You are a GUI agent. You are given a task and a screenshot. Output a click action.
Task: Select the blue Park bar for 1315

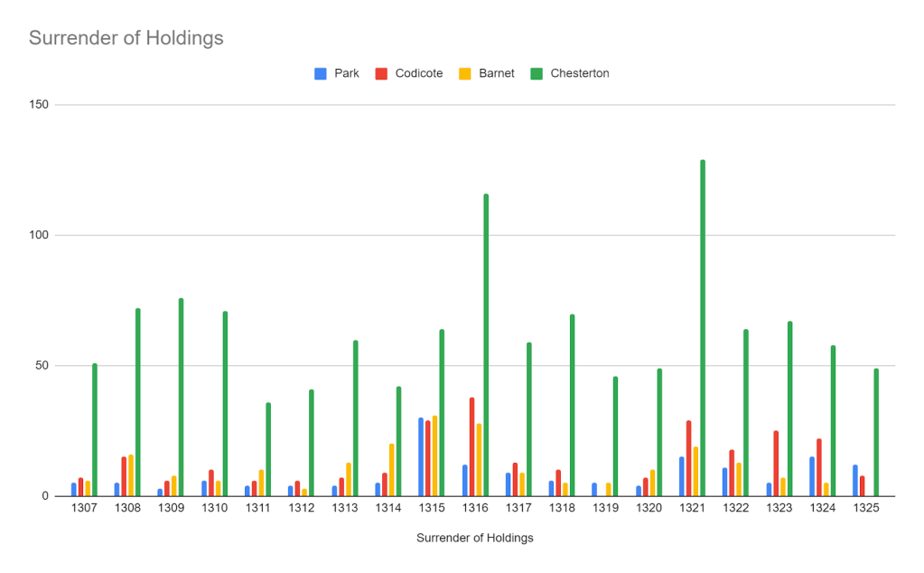421,456
